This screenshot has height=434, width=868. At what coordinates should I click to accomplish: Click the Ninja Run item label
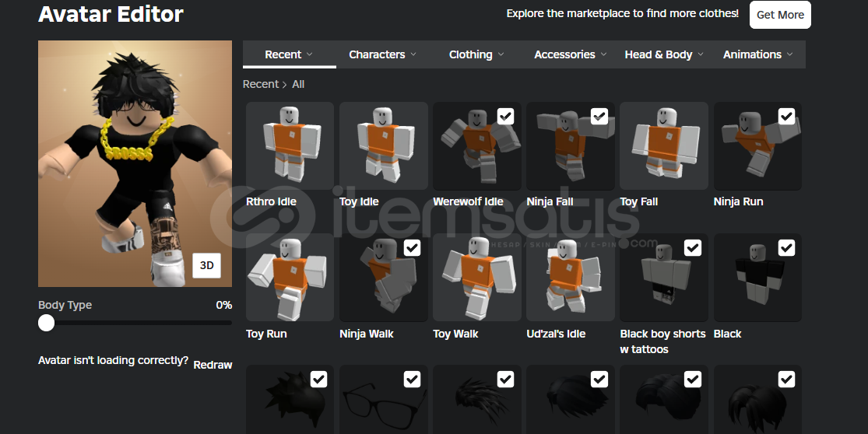(x=739, y=201)
